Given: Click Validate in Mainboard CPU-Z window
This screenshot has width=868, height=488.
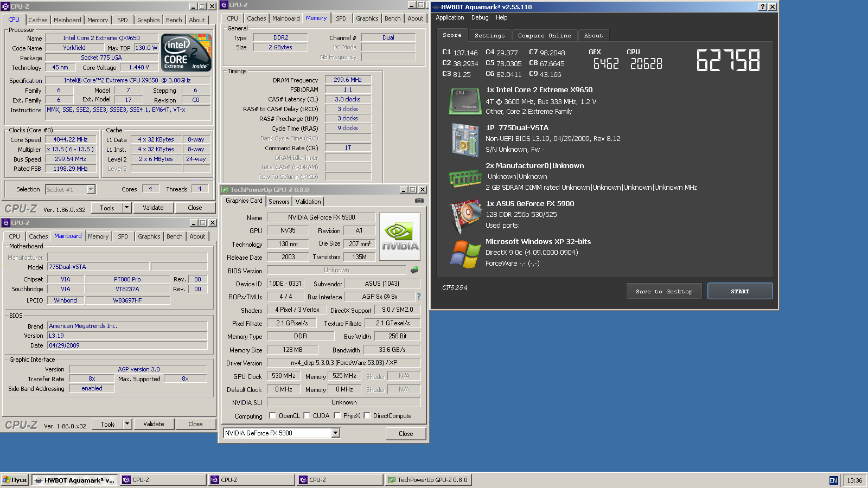Looking at the screenshot, I should coord(154,424).
